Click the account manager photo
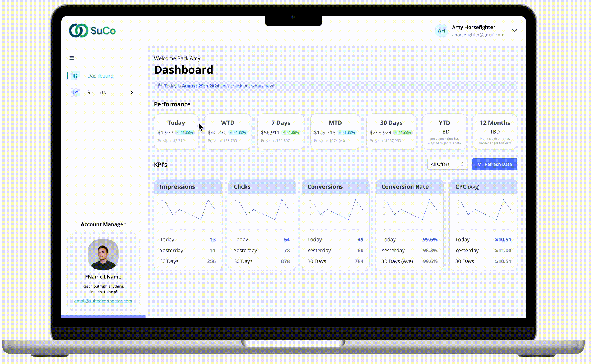The width and height of the screenshot is (591, 364). tap(103, 254)
